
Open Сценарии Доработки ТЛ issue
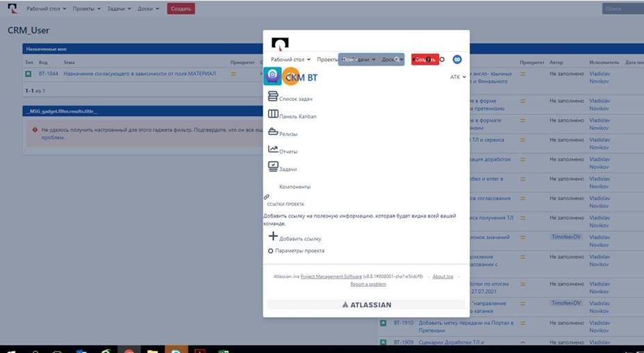(x=452, y=343)
